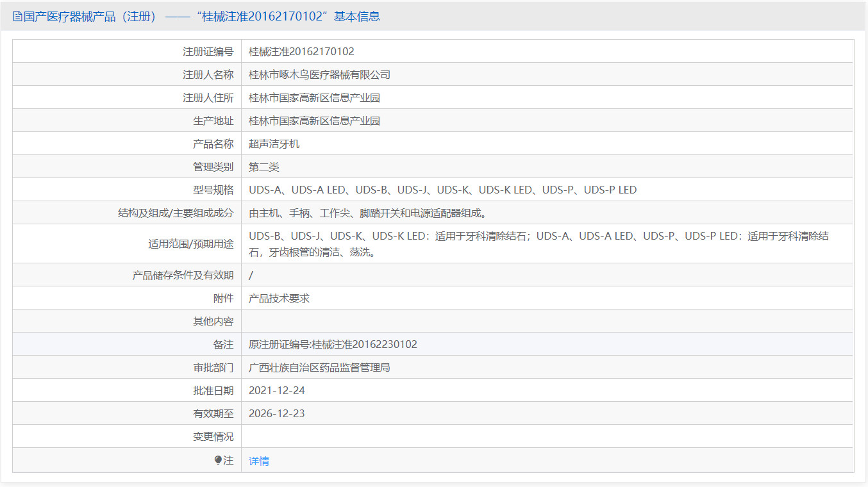Select the value 第二类

click(x=264, y=167)
